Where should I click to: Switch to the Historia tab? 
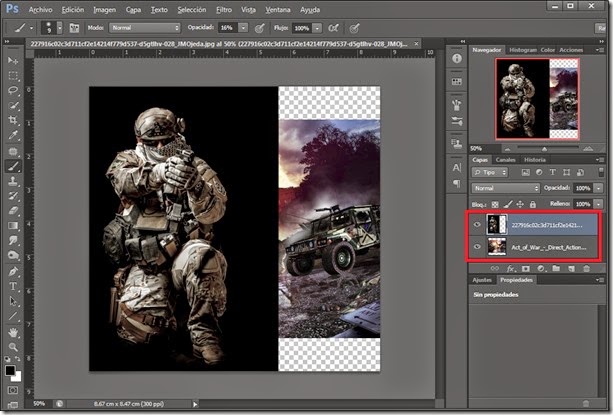[x=535, y=159]
